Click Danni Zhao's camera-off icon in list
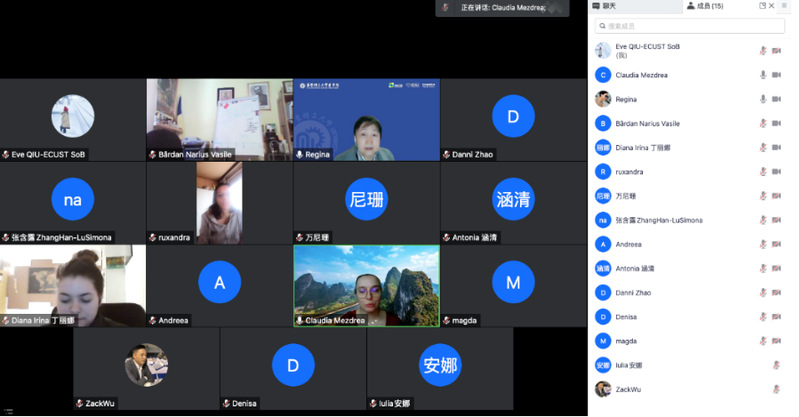Screen dimensions: 799x417 [x=777, y=292]
